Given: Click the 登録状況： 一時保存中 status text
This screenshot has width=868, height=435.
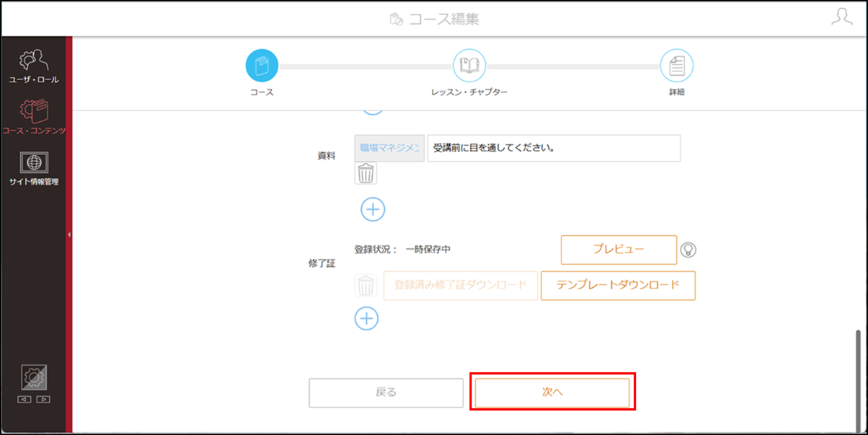Looking at the screenshot, I should tap(403, 250).
